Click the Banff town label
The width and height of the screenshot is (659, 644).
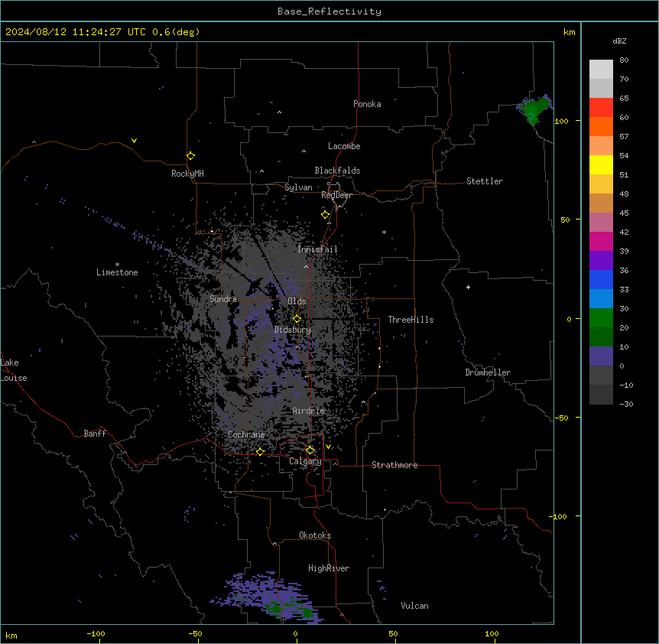95,434
